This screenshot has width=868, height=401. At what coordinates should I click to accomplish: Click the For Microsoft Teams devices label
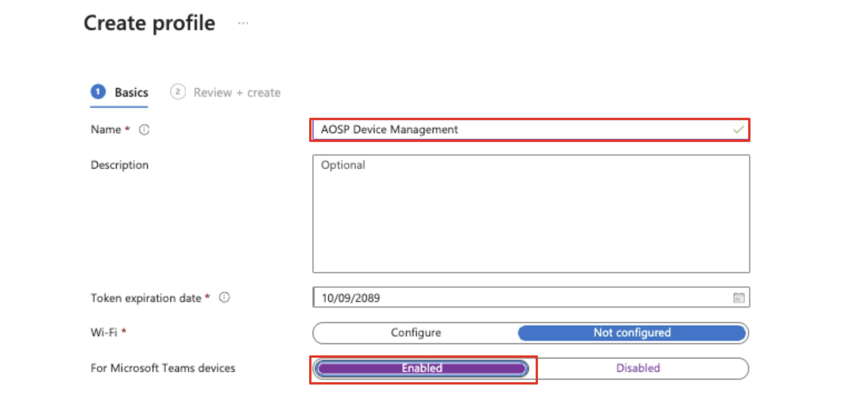(163, 368)
